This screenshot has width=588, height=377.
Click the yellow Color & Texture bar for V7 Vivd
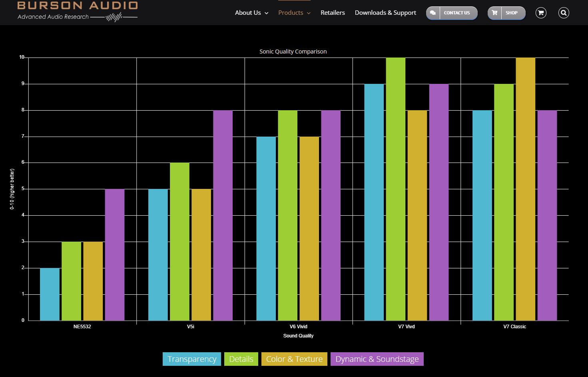[x=417, y=215]
